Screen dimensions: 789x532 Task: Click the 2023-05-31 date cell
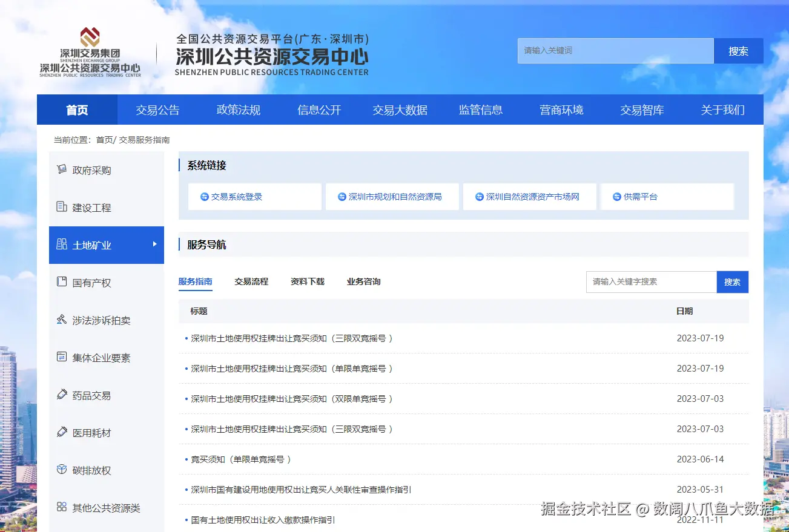(x=700, y=490)
